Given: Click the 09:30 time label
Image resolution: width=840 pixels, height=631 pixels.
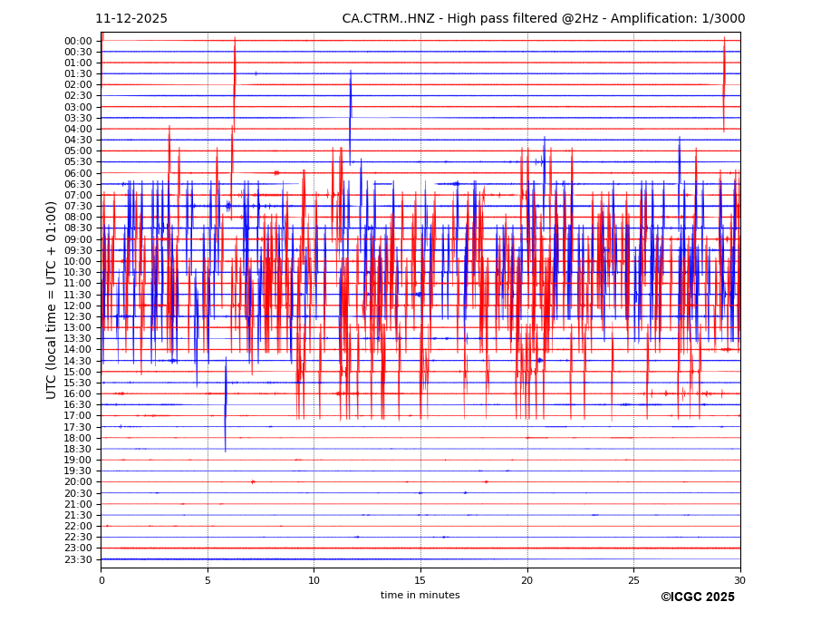Looking at the screenshot, I should [78, 250].
